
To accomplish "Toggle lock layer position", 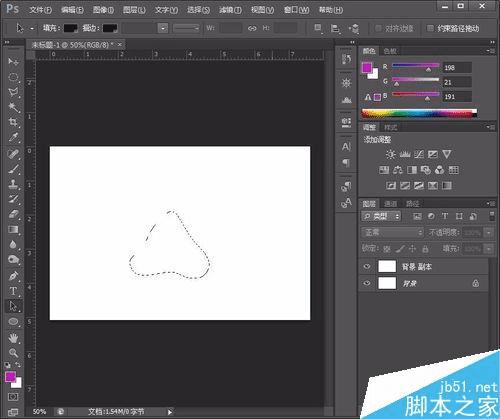I will (x=413, y=249).
